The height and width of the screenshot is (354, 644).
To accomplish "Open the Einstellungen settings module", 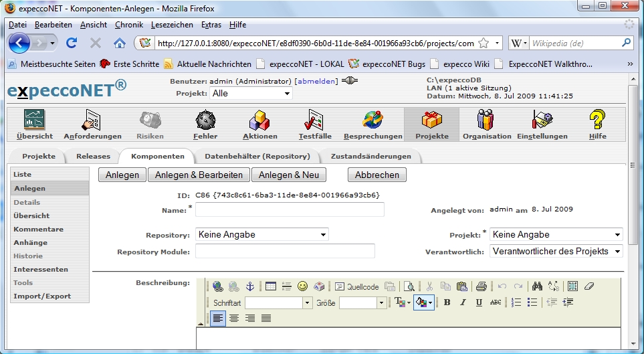I will (542, 124).
